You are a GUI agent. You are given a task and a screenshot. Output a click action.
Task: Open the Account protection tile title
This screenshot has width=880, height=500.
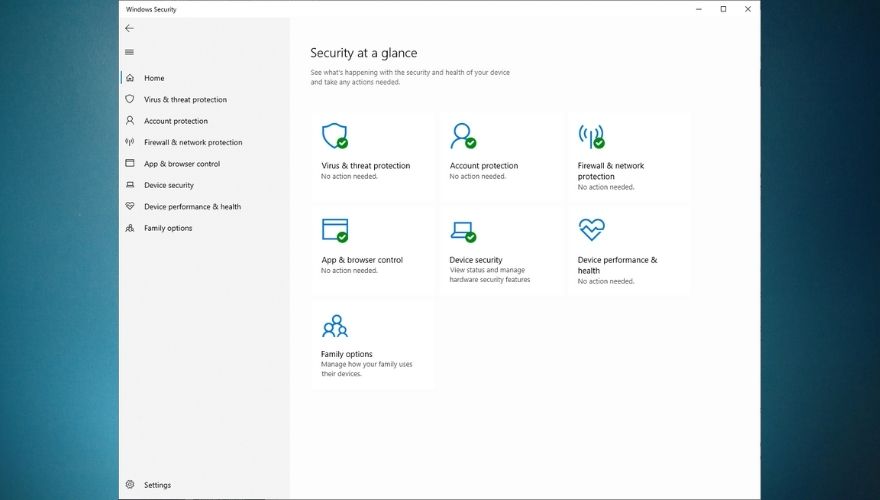[484, 166]
